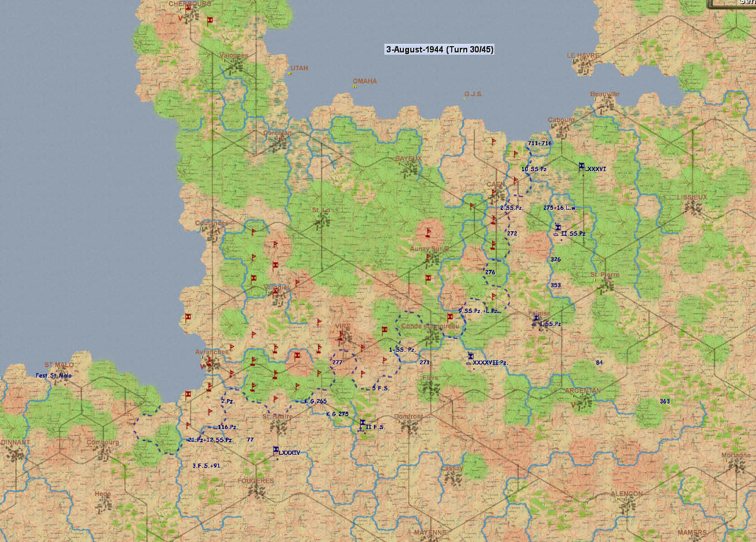Click the Avranches city label

pos(212,352)
